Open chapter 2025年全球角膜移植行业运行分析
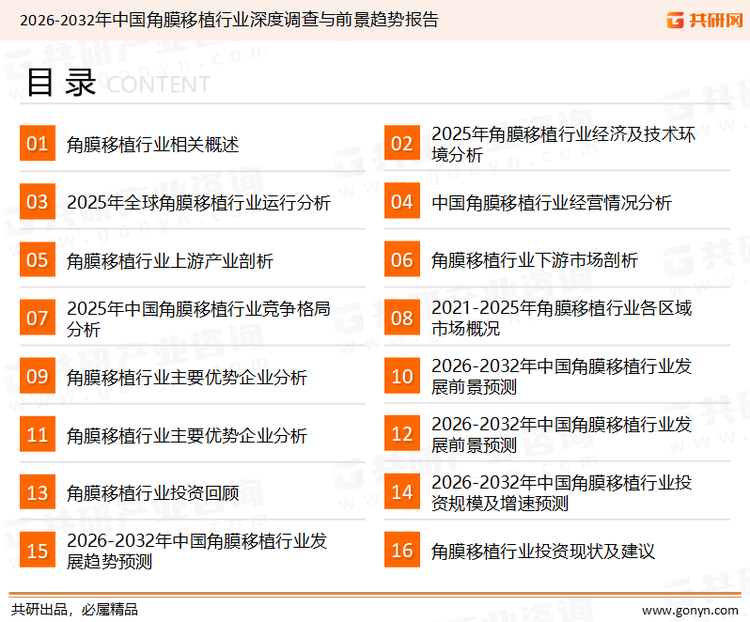The width and height of the screenshot is (750, 622). [x=199, y=203]
